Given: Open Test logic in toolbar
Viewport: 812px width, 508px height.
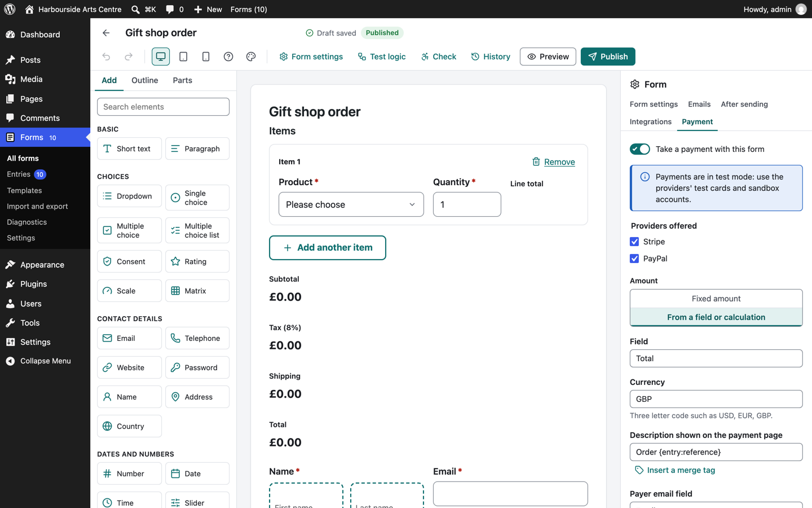Looking at the screenshot, I should click(x=382, y=56).
